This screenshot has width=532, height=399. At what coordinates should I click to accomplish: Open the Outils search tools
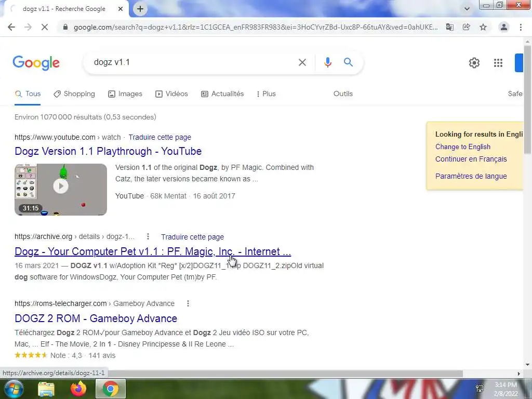[343, 94]
